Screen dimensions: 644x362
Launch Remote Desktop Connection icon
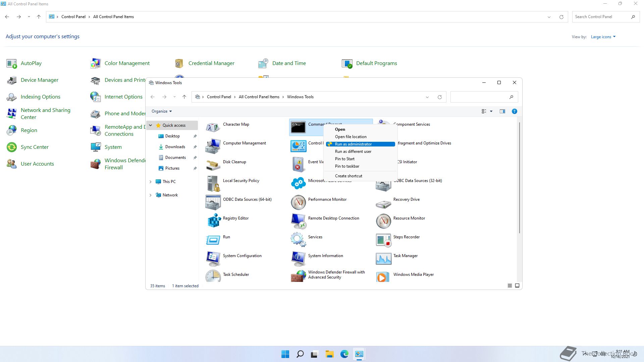point(298,221)
